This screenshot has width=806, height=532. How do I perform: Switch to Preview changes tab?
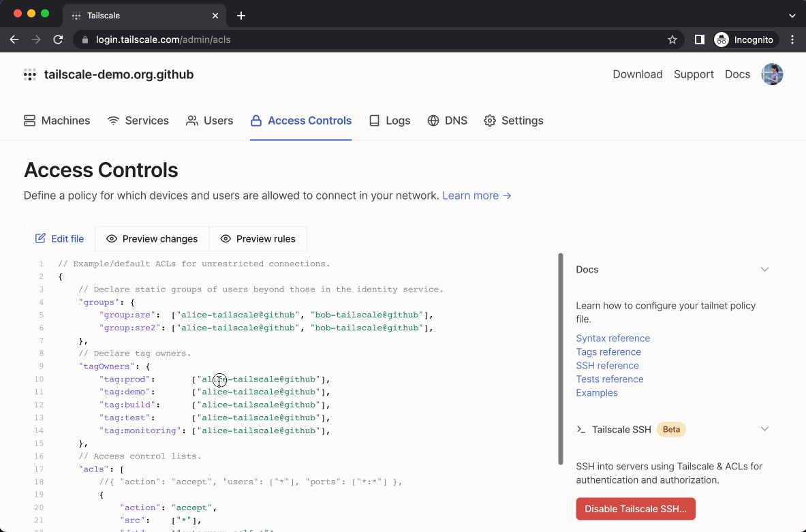click(152, 239)
